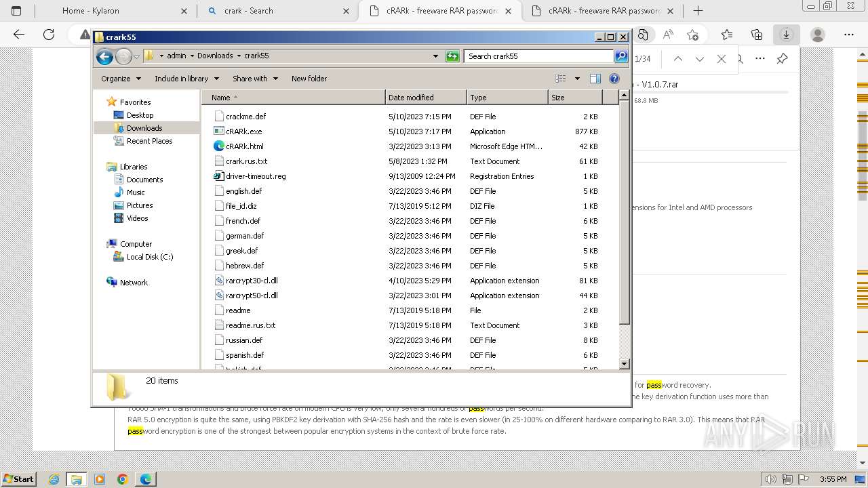Select the rarcrypt50-cl.dll file icon
The height and width of the screenshot is (488, 868).
219,296
